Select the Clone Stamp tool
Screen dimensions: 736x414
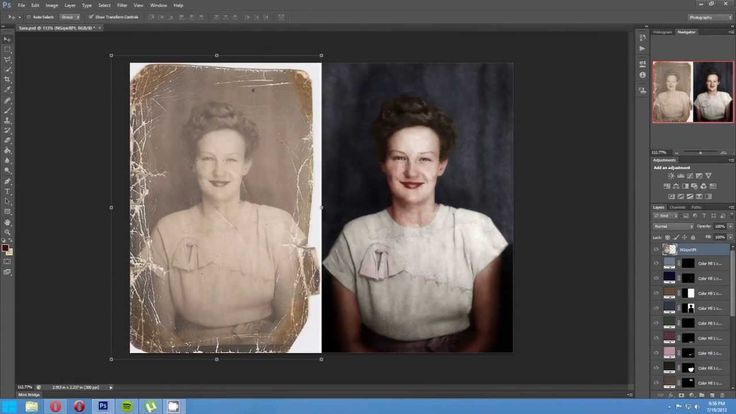pos(7,120)
